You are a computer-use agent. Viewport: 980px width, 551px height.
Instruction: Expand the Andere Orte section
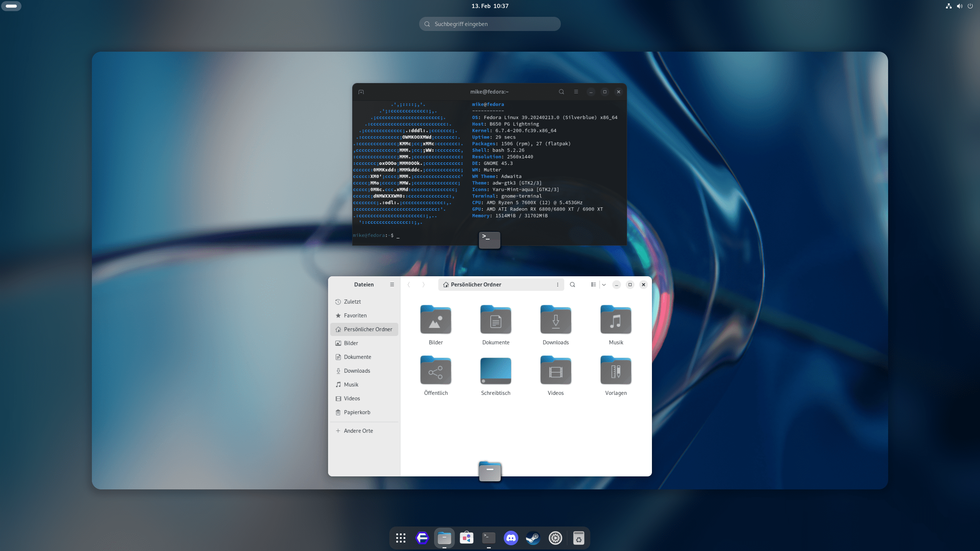click(x=359, y=430)
